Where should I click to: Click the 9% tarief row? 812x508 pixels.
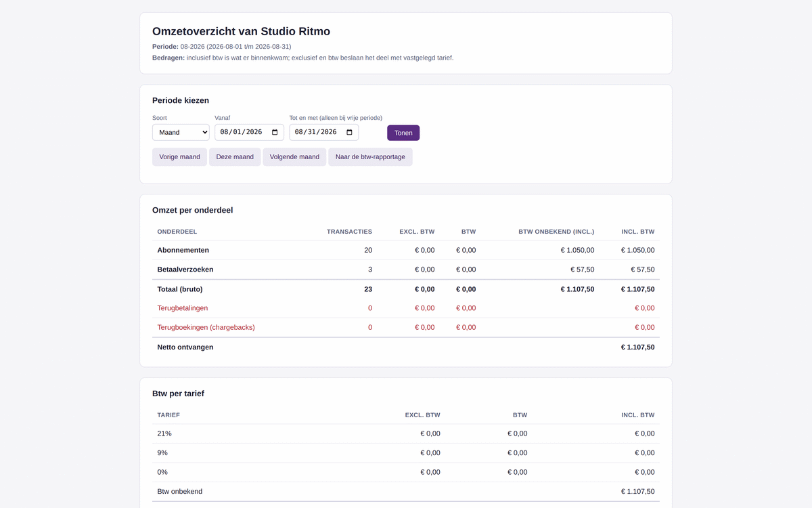coord(406,453)
